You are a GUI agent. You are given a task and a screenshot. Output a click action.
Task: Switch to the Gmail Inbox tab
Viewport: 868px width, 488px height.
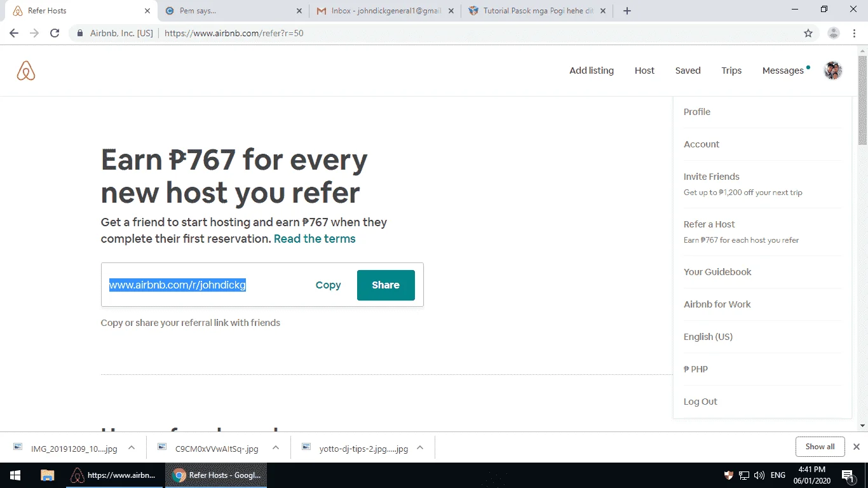click(x=384, y=11)
